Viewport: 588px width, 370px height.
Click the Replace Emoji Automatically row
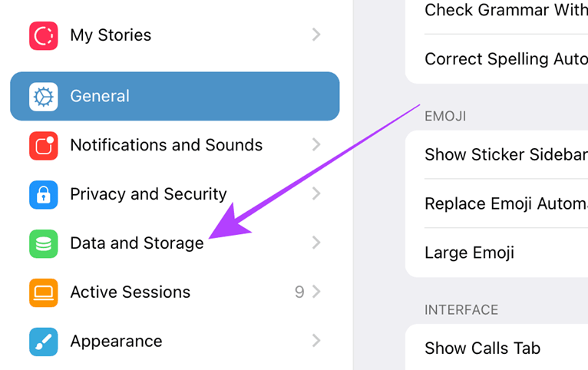click(x=497, y=203)
